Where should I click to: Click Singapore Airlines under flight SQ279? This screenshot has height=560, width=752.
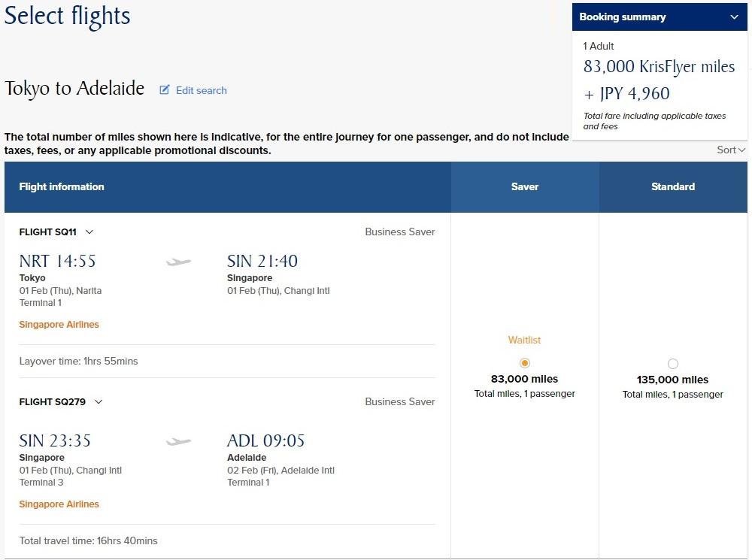59,504
